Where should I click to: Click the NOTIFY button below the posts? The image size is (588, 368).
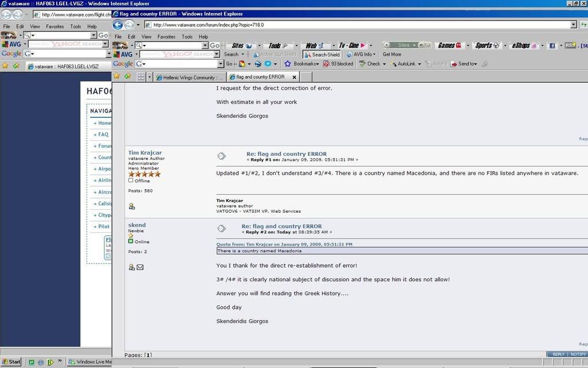click(x=578, y=354)
